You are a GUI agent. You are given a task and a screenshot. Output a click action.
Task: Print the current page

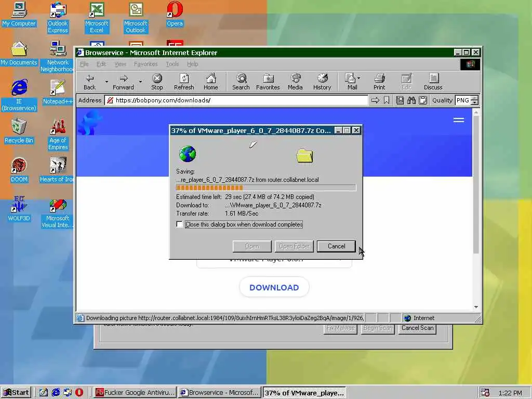click(x=379, y=82)
